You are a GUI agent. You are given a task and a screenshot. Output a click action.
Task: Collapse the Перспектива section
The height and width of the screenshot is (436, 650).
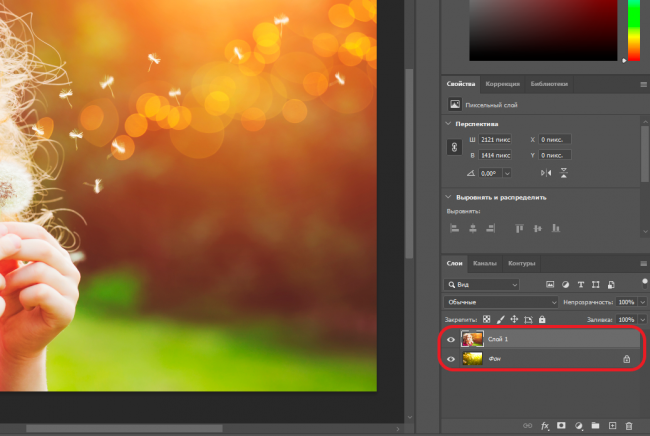448,124
